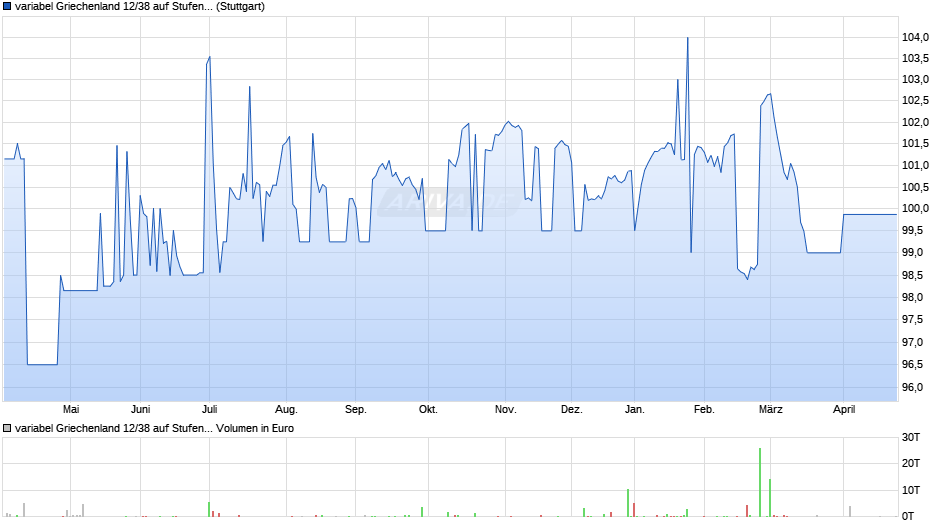Click the 'Juni' month label

(140, 409)
